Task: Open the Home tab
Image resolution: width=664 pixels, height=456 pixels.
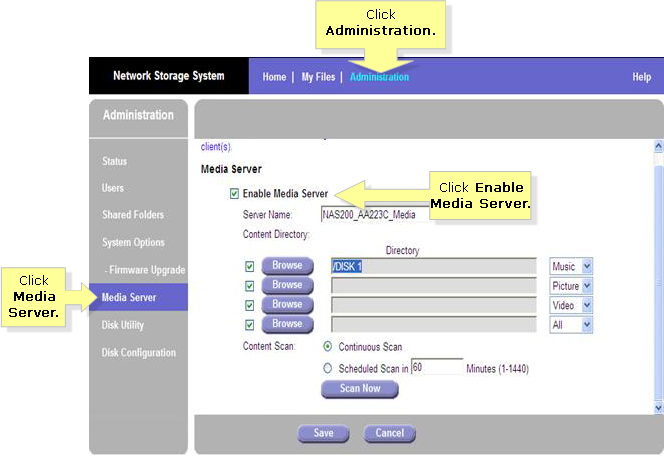Action: [274, 77]
